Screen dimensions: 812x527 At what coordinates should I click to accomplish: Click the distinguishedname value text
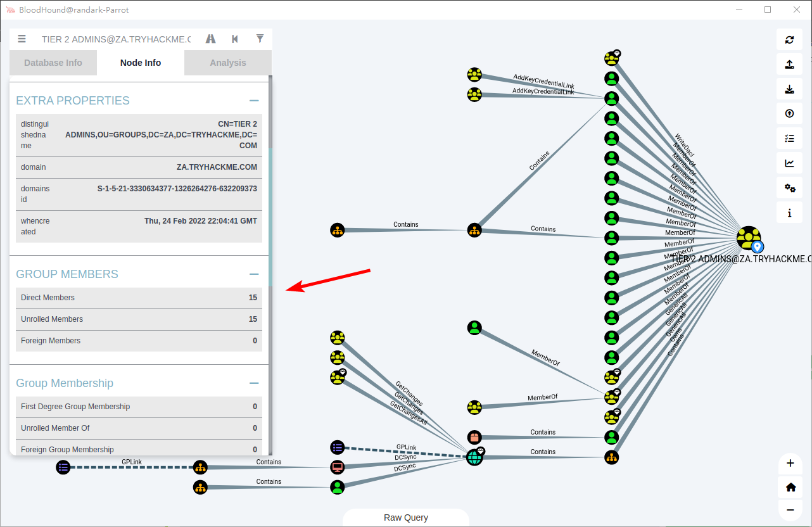162,135
